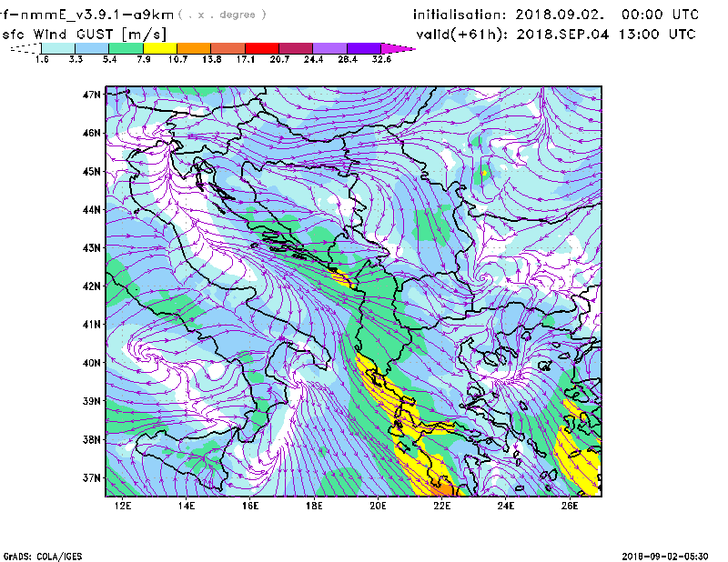This screenshot has width=728, height=562.
Task: Click the violet legend swatch (28.4–32.6)
Action: tap(364, 48)
